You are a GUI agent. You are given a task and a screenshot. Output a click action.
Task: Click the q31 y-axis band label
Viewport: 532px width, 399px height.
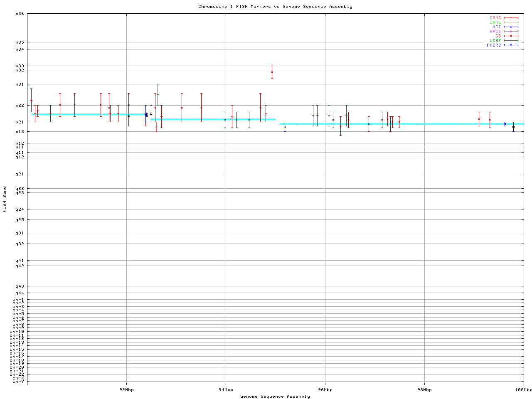pos(20,233)
